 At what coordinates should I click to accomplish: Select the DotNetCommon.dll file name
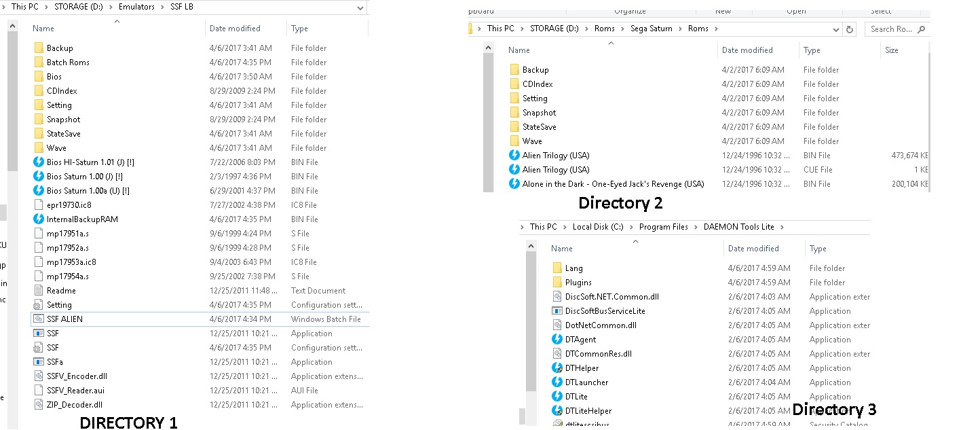point(601,325)
